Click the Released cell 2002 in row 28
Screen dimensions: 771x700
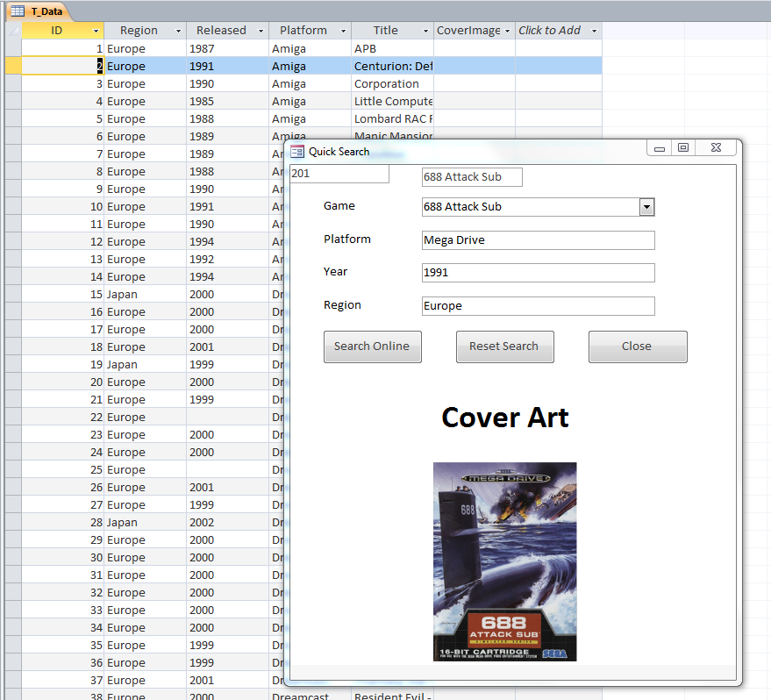pyautogui.click(x=228, y=523)
